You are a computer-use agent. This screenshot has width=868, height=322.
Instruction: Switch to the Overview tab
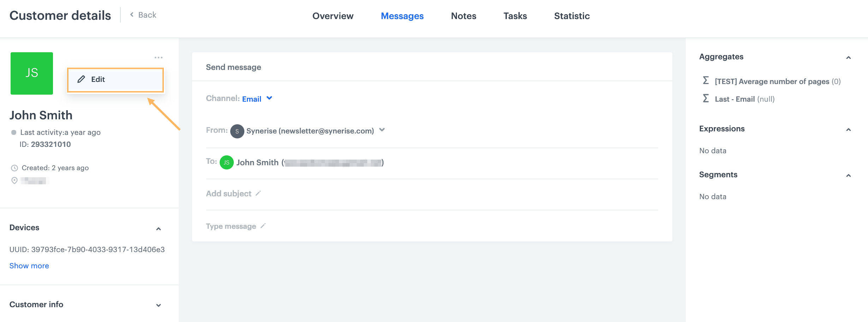(333, 16)
